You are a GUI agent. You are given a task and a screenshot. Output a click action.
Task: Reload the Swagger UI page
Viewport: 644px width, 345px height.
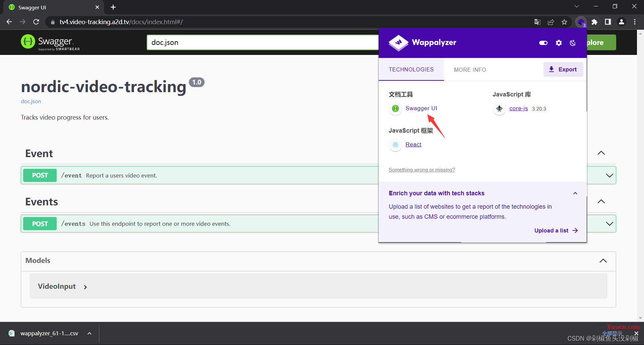tap(36, 22)
